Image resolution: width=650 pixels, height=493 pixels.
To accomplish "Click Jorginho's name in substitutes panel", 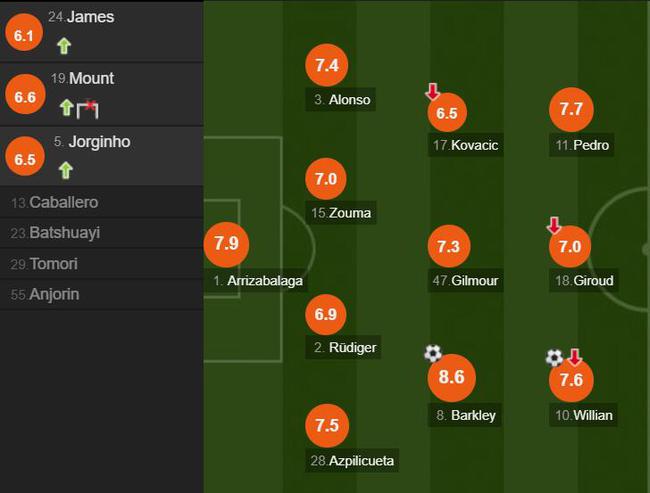I will [99, 142].
